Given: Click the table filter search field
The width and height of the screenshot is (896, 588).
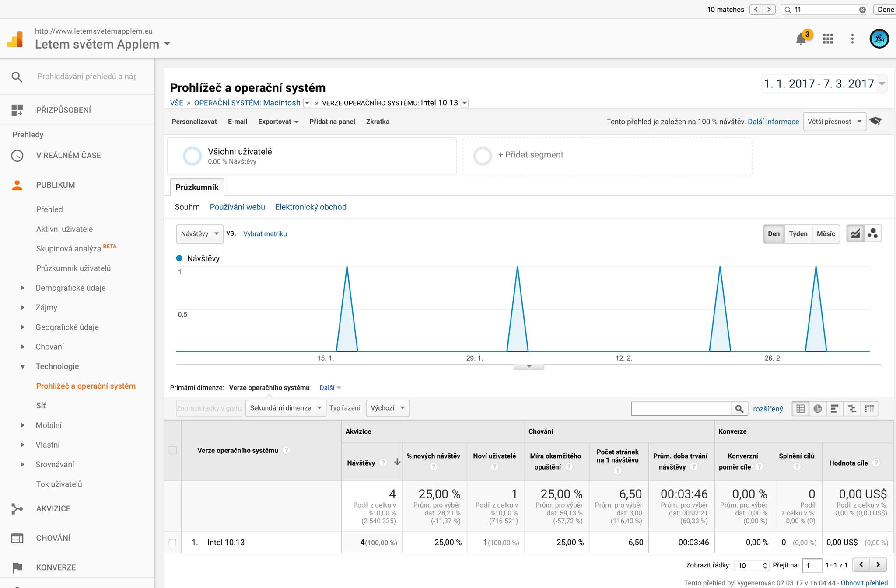Looking at the screenshot, I should point(681,409).
